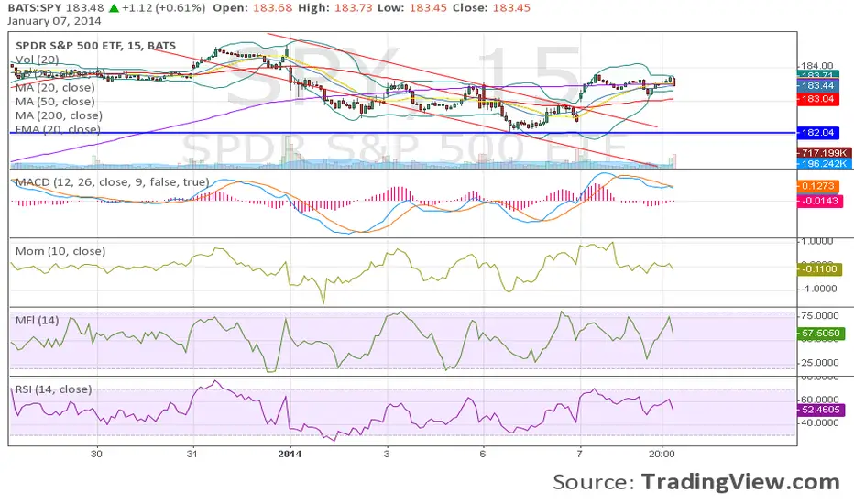The width and height of the screenshot is (854, 504).
Task: Click the High: 183.73 value
Action: (x=335, y=8)
